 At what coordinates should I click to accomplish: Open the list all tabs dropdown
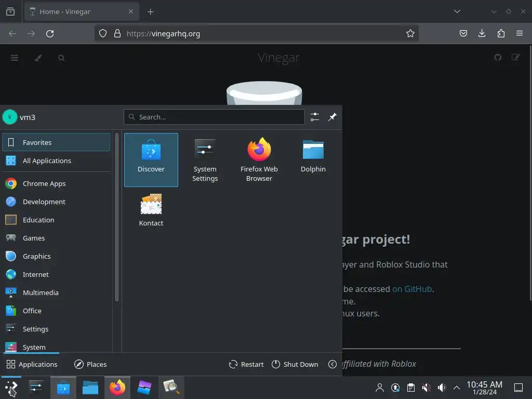457,11
